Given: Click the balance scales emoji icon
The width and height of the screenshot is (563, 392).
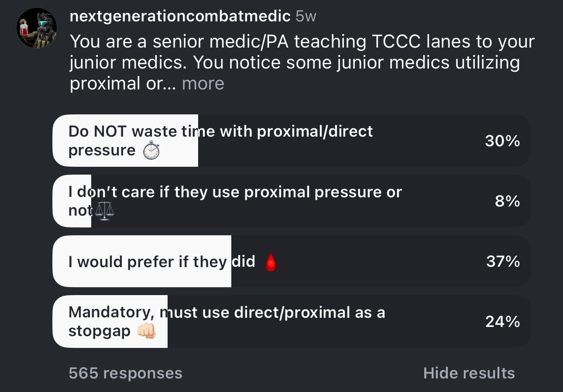Looking at the screenshot, I should point(104,210).
